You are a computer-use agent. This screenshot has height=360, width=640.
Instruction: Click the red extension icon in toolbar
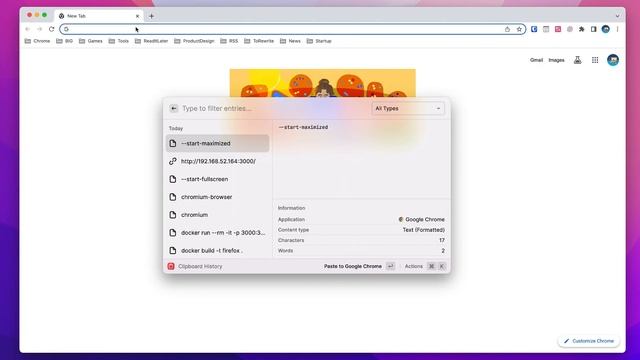558,29
